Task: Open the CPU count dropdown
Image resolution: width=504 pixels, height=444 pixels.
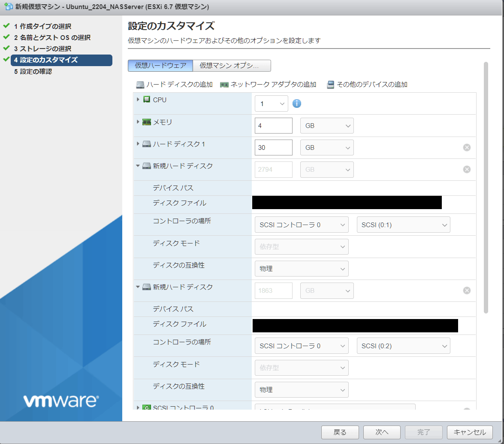Action: (271, 103)
